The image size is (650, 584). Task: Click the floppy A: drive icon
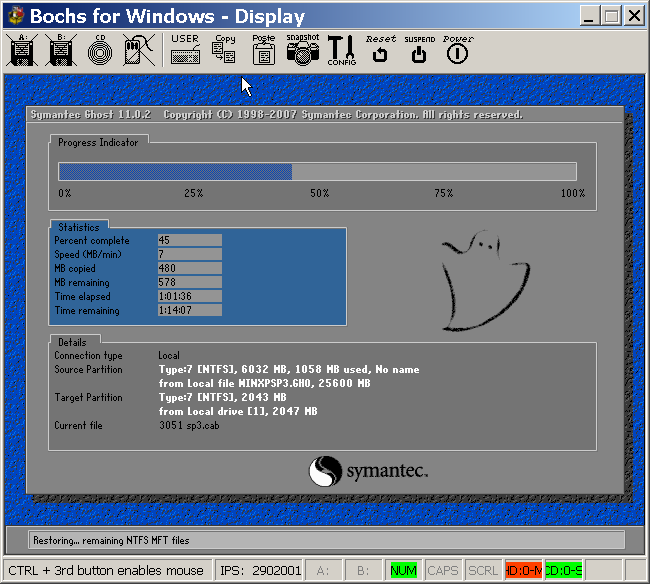pos(22,50)
